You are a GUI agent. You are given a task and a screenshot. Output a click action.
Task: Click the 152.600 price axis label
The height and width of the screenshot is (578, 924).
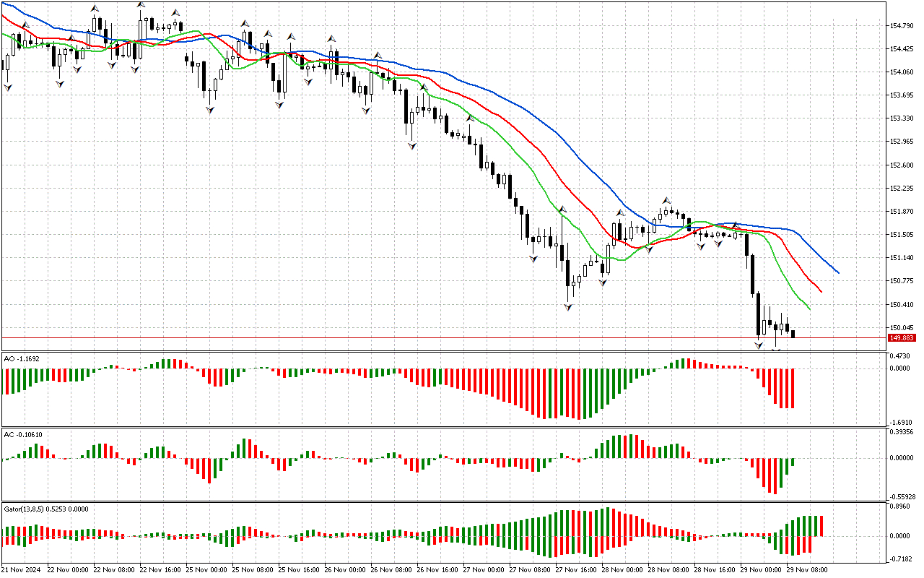903,165
